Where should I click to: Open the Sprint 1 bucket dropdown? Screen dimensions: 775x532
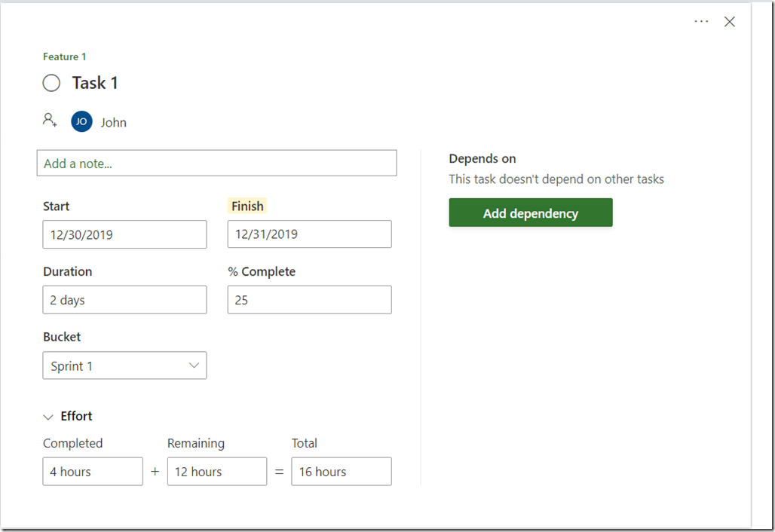click(124, 365)
